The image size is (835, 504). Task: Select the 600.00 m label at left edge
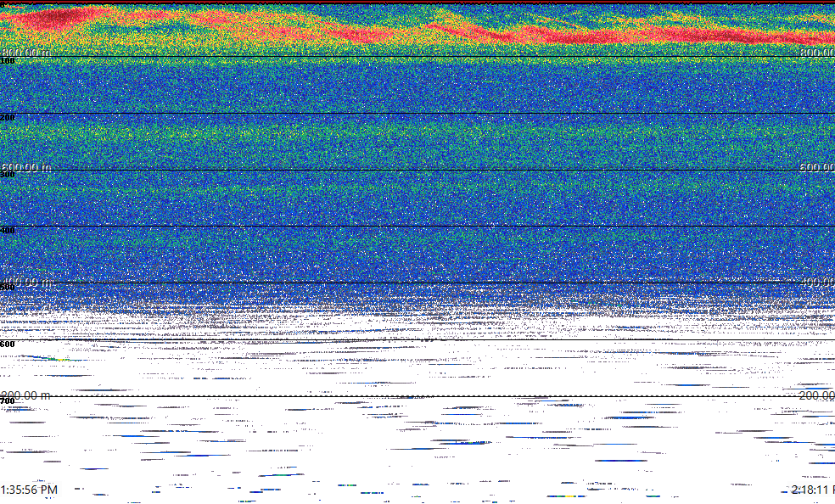pos(26,167)
